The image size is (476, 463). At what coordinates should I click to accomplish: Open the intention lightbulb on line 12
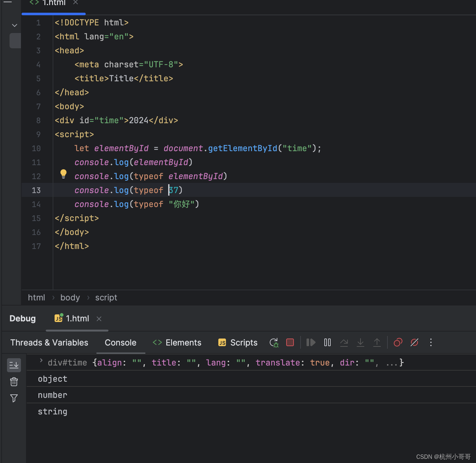[x=63, y=174]
